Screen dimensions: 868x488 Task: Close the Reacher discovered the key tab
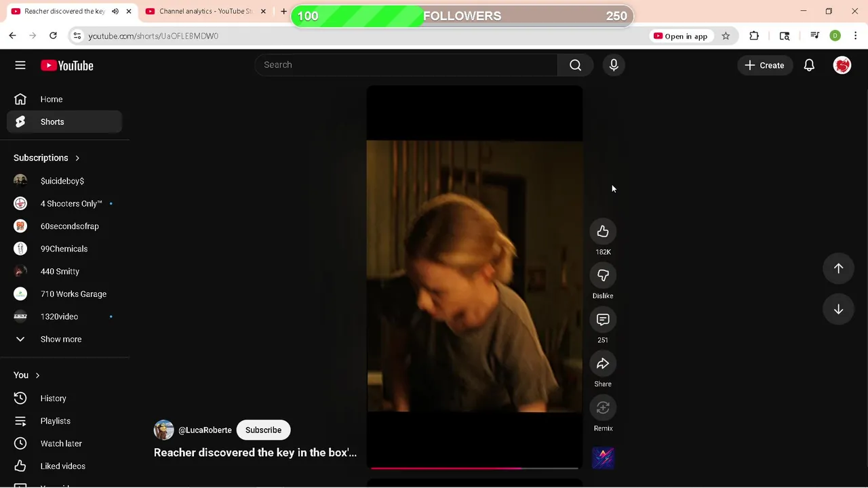pyautogui.click(x=129, y=12)
